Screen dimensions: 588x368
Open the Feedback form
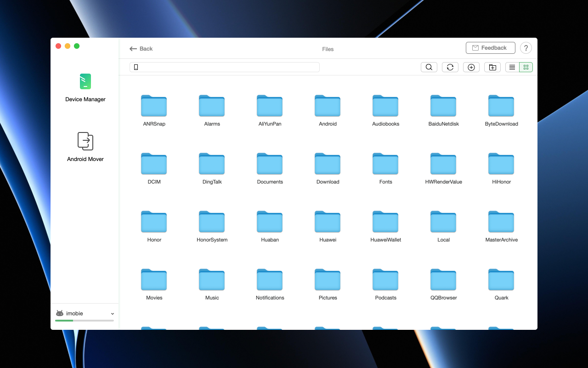click(x=489, y=48)
